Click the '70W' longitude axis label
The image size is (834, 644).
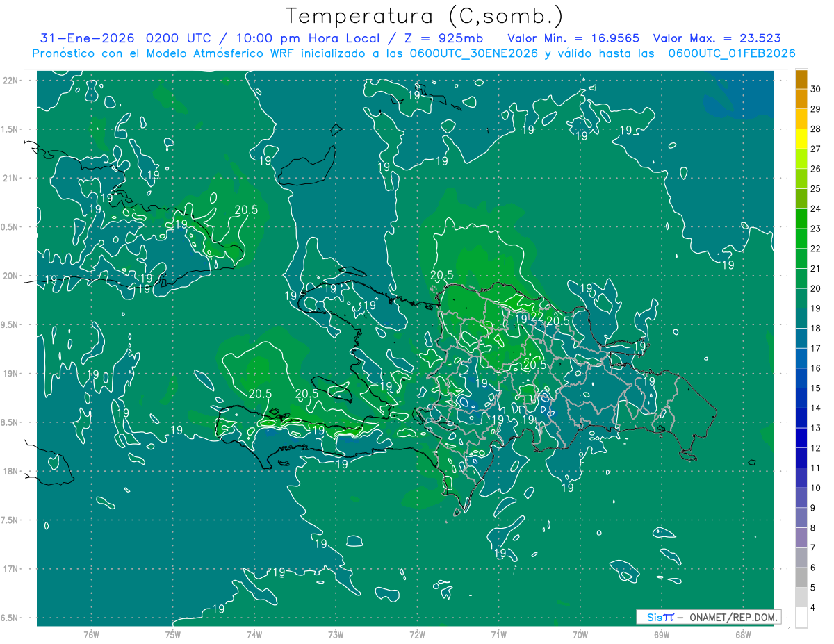(x=580, y=634)
